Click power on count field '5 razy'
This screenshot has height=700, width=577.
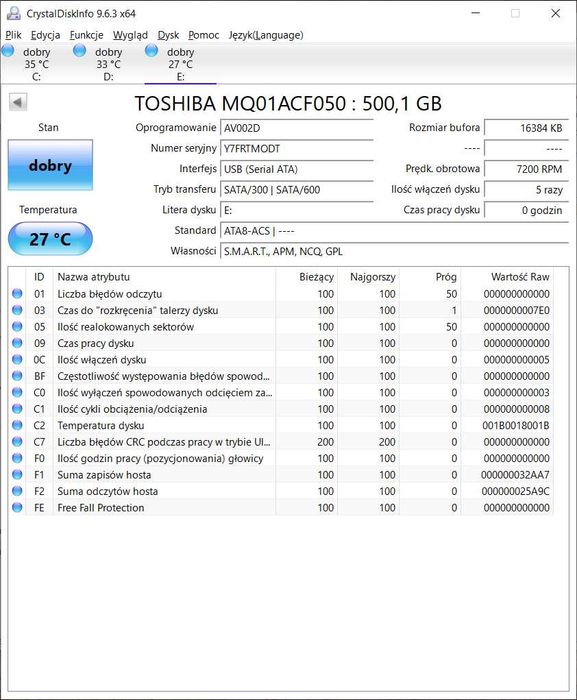pyautogui.click(x=526, y=190)
